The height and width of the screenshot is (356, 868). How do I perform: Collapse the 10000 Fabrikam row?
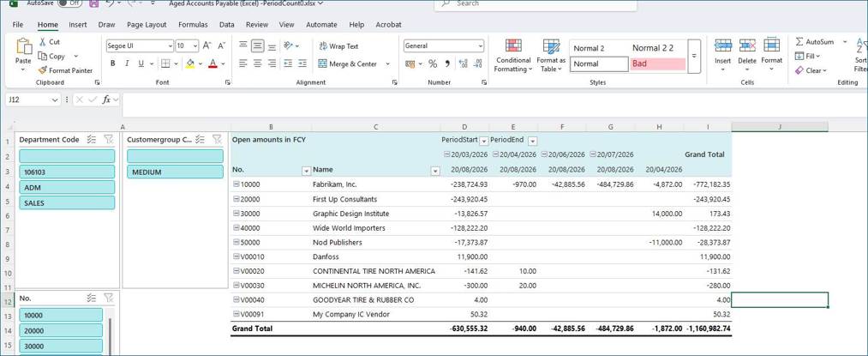236,184
